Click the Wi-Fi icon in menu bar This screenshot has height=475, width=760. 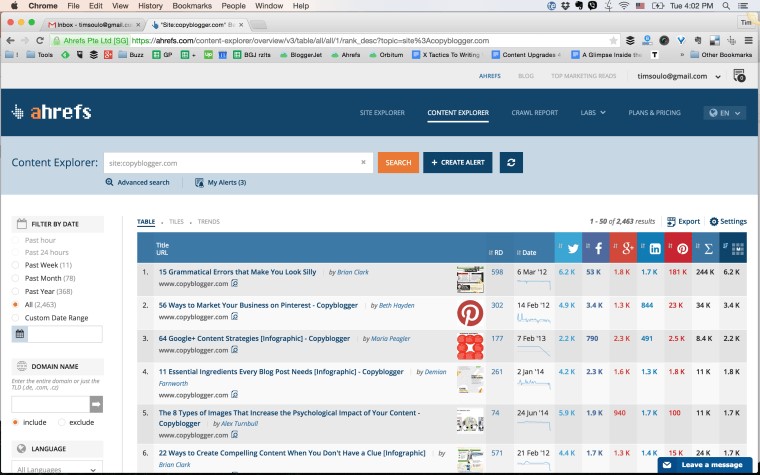click(624, 6)
